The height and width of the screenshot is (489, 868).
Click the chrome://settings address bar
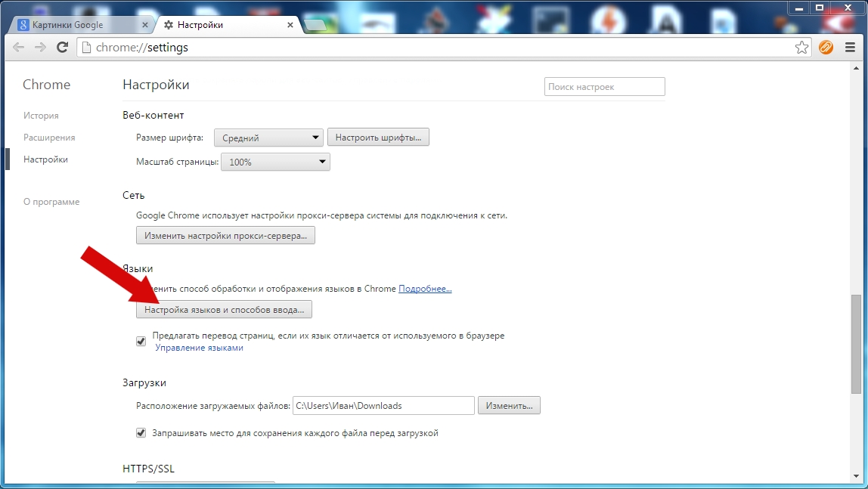pos(443,48)
